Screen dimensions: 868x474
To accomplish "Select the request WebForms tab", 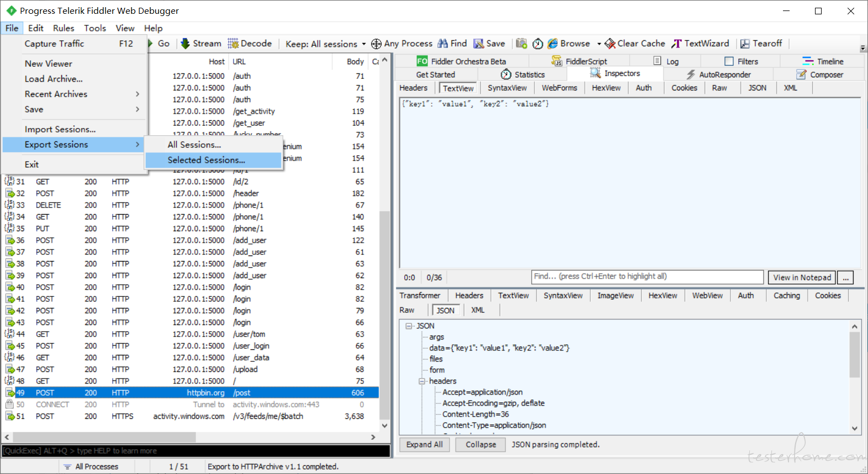I will tap(559, 88).
